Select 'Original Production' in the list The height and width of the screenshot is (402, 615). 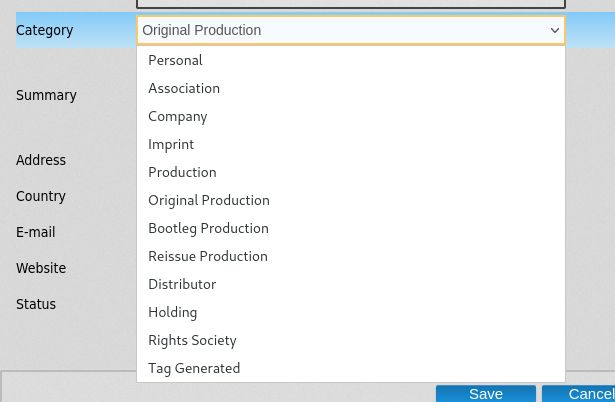click(x=209, y=200)
